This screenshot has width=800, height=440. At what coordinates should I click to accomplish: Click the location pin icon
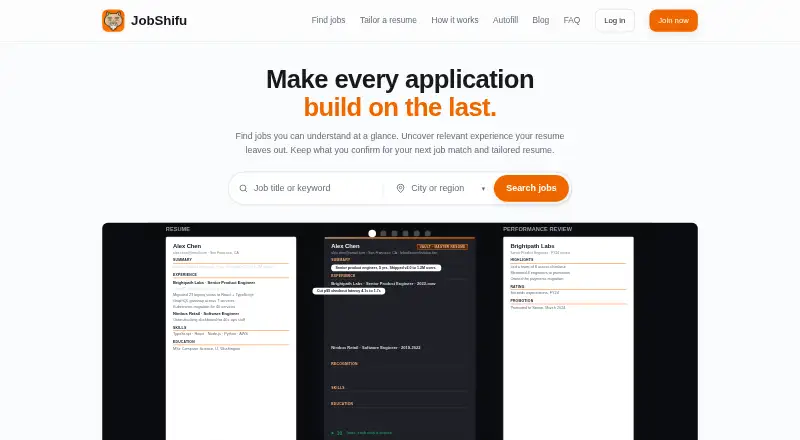401,188
